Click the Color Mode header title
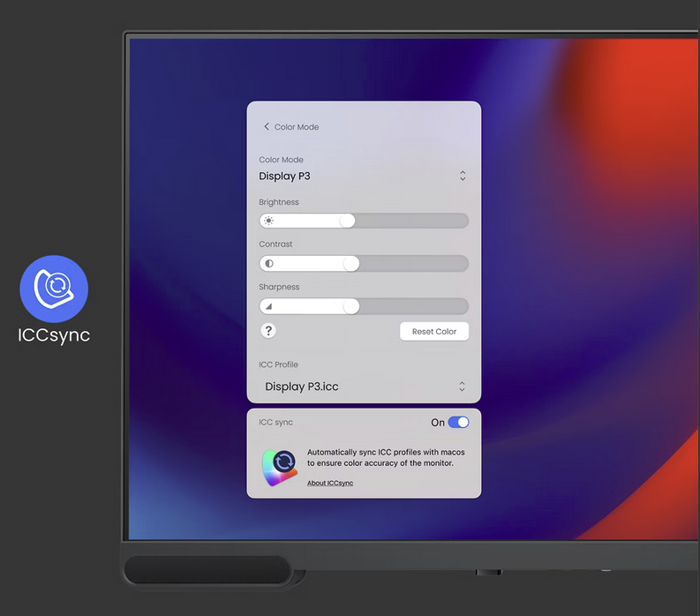This screenshot has height=616, width=700. [297, 127]
